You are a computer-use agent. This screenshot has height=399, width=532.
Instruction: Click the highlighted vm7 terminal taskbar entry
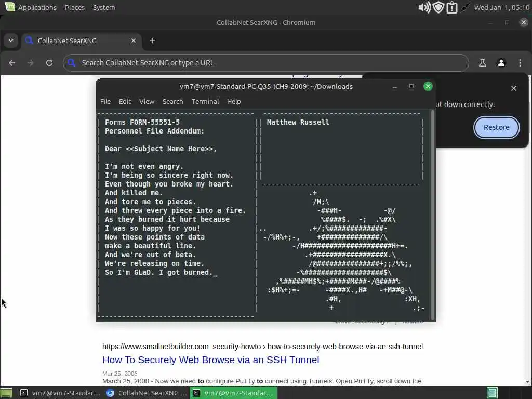(233, 393)
